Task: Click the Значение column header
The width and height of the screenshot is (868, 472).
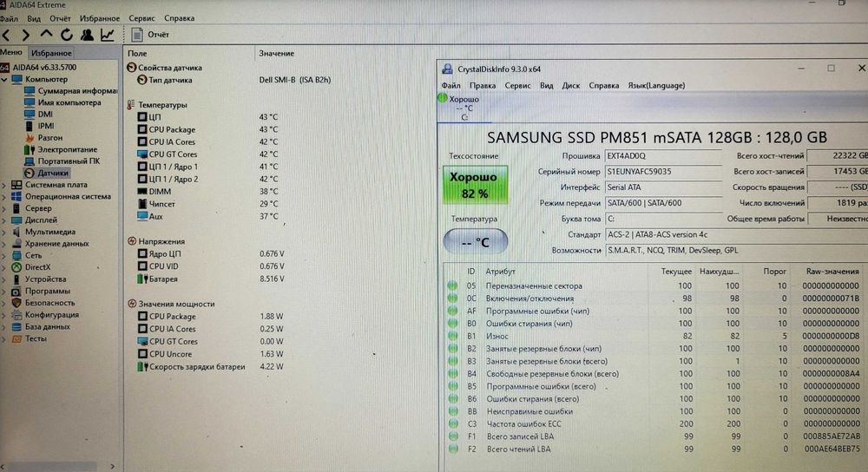Action: coord(276,54)
